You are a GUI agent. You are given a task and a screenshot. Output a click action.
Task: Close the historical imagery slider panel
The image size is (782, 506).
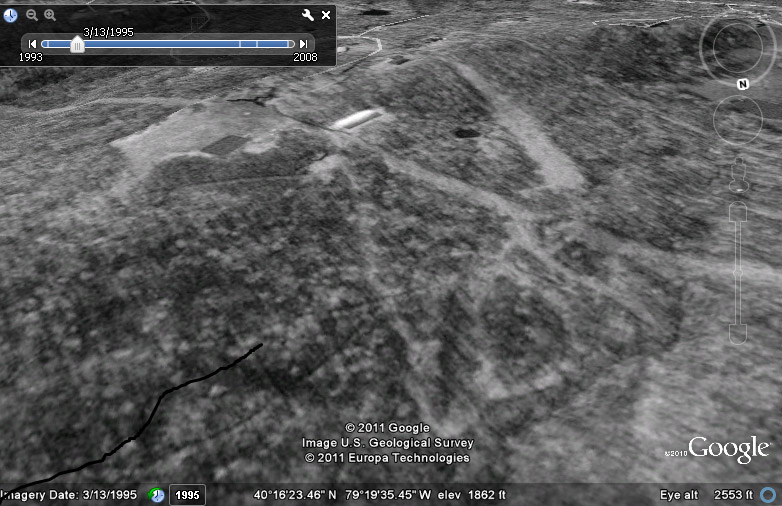coord(326,15)
